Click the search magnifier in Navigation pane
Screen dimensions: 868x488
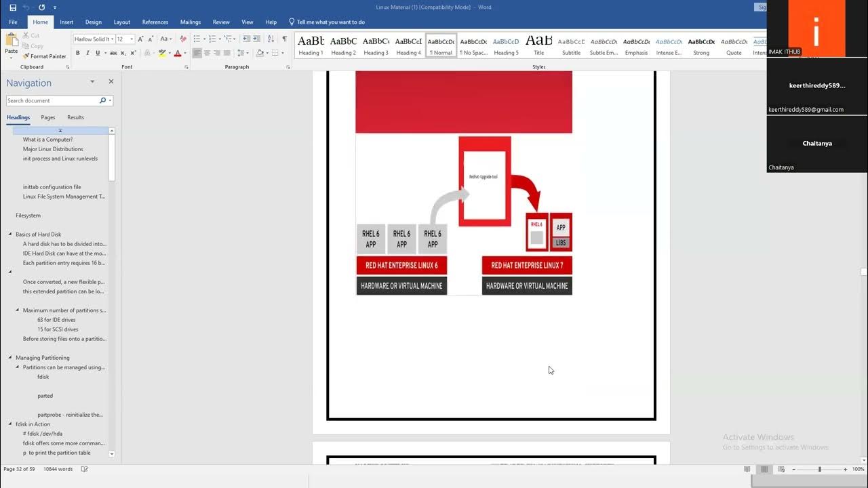tap(102, 100)
